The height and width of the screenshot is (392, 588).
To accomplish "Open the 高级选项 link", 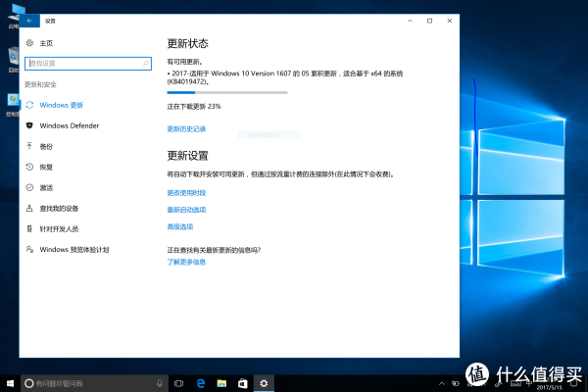I will [180, 226].
